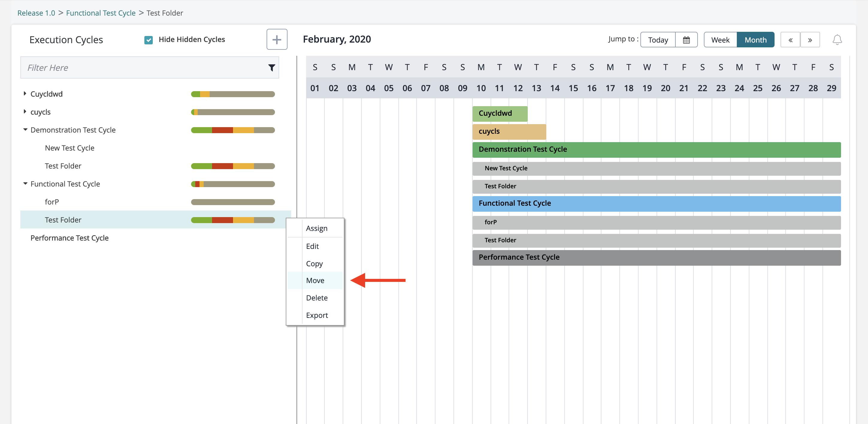
Task: Click the tan cuycls Gantt bar
Action: [x=509, y=132]
